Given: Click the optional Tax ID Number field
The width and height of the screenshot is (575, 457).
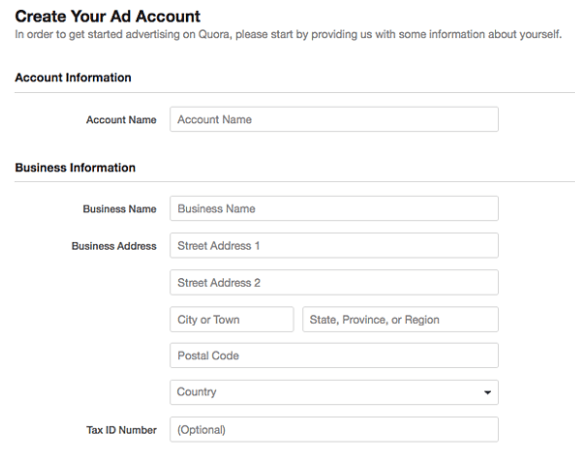Looking at the screenshot, I should pos(334,429).
